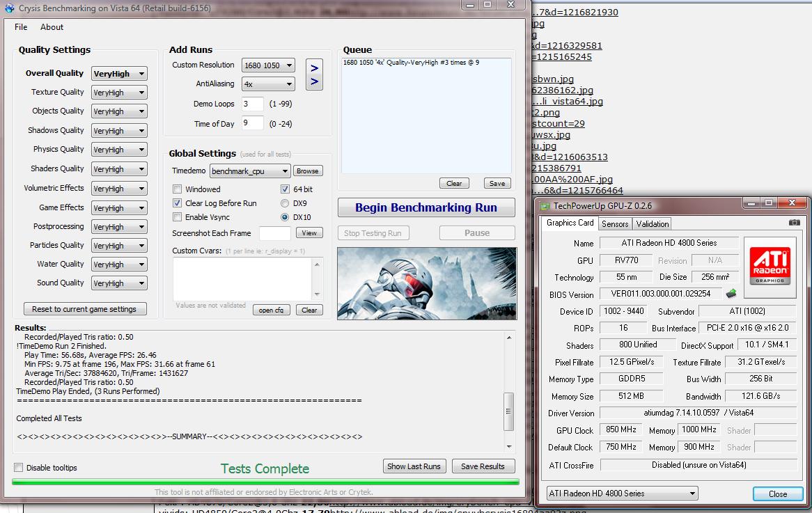Screen dimensions: 812x513
Task: Open the Timedemo dropdown
Action: [x=249, y=171]
